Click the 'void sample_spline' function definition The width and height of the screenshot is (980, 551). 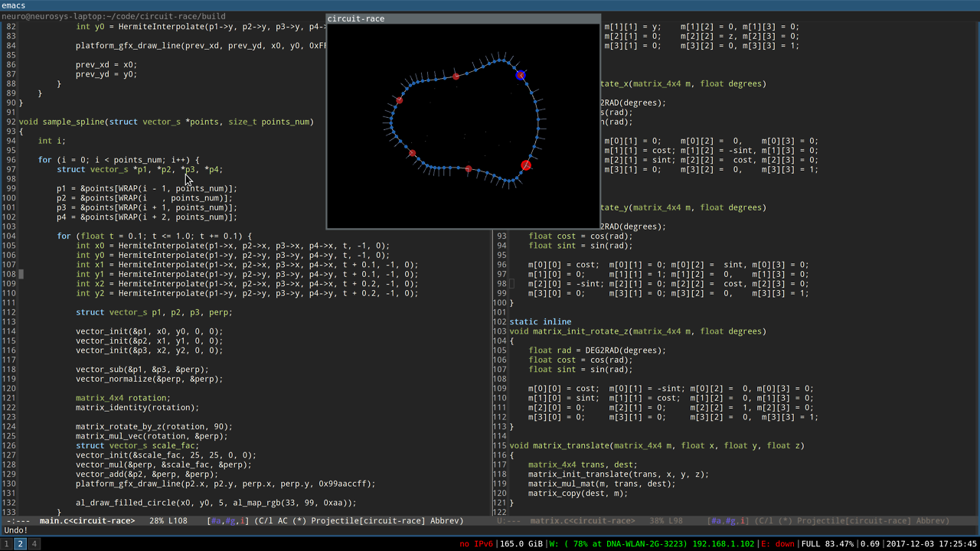(166, 122)
